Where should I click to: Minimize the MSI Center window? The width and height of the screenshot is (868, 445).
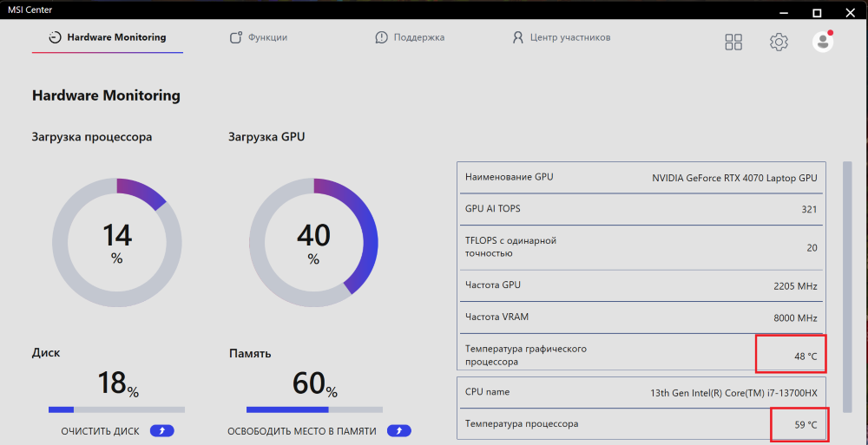(783, 12)
